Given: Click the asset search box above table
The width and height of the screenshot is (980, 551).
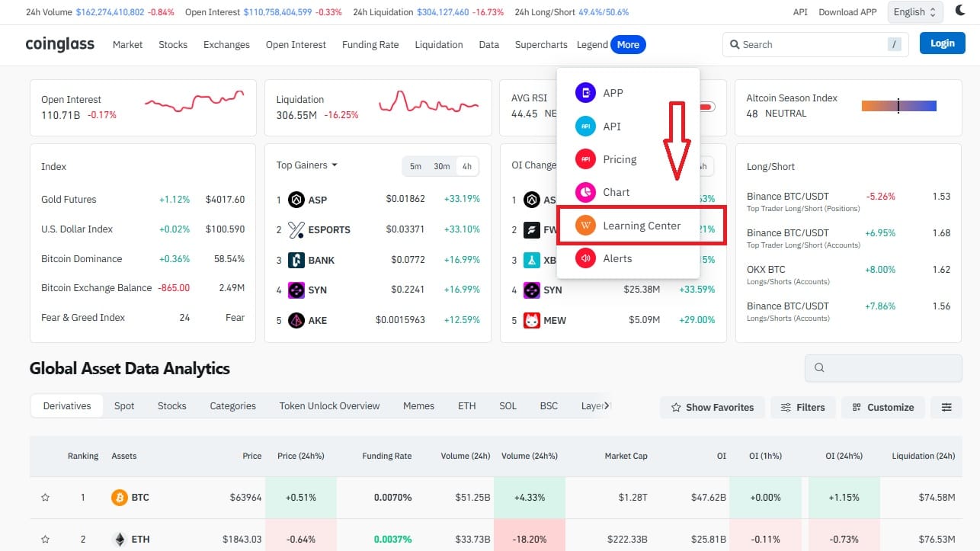Looking at the screenshot, I should pyautogui.click(x=883, y=368).
